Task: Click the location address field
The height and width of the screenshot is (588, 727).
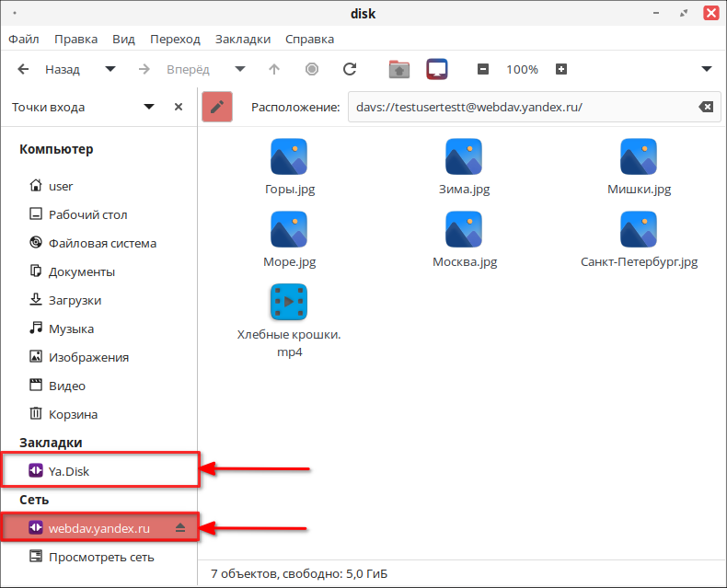Action: click(x=535, y=107)
